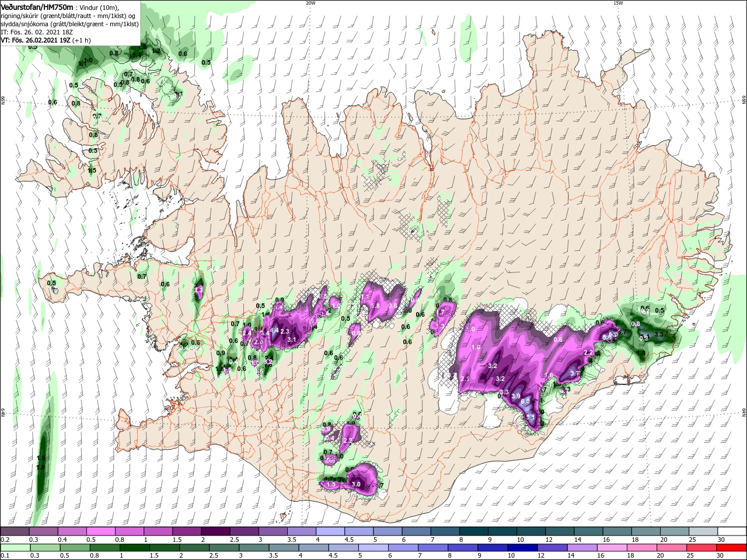Click the 3.9 precipitation value on the map
The width and height of the screenshot is (747, 560).
[x=515, y=396]
